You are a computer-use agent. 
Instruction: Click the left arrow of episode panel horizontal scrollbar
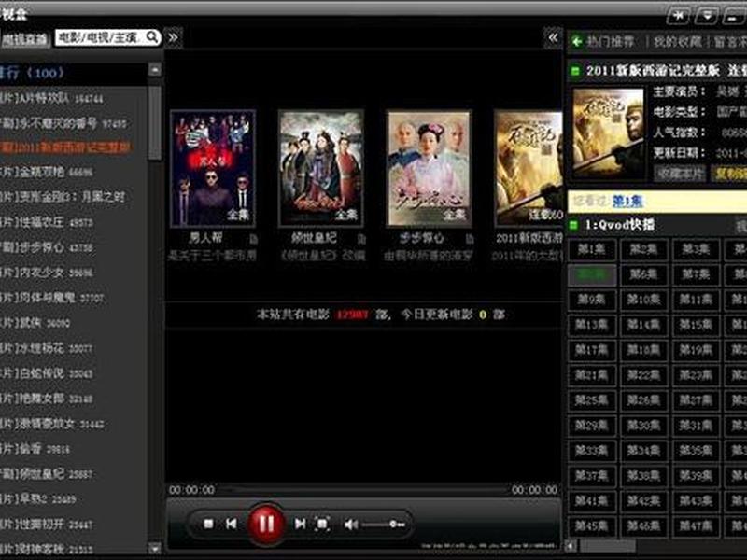[570, 546]
